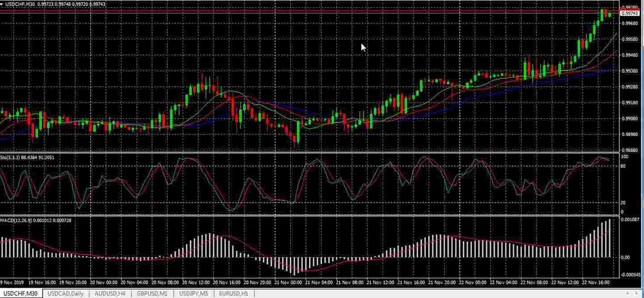This screenshot has width=644, height=298.
Task: Click the 22 Nov 16:00 time axis label
Action: [596, 283]
